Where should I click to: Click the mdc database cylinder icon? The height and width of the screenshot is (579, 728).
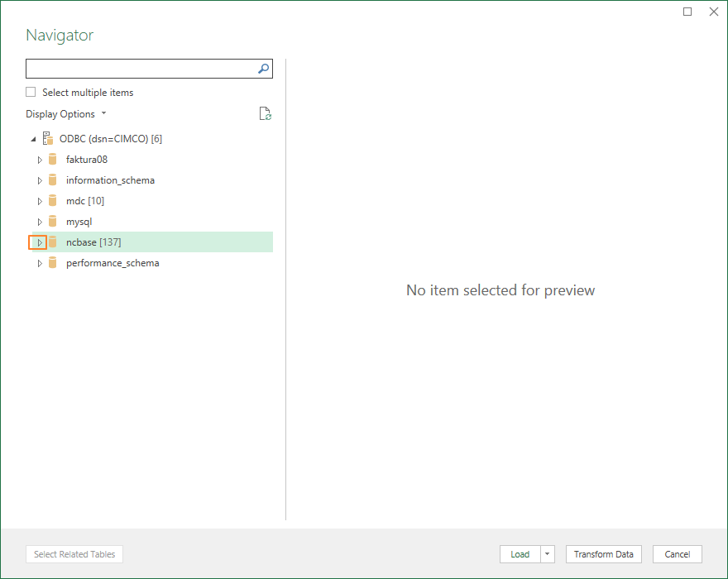(52, 201)
